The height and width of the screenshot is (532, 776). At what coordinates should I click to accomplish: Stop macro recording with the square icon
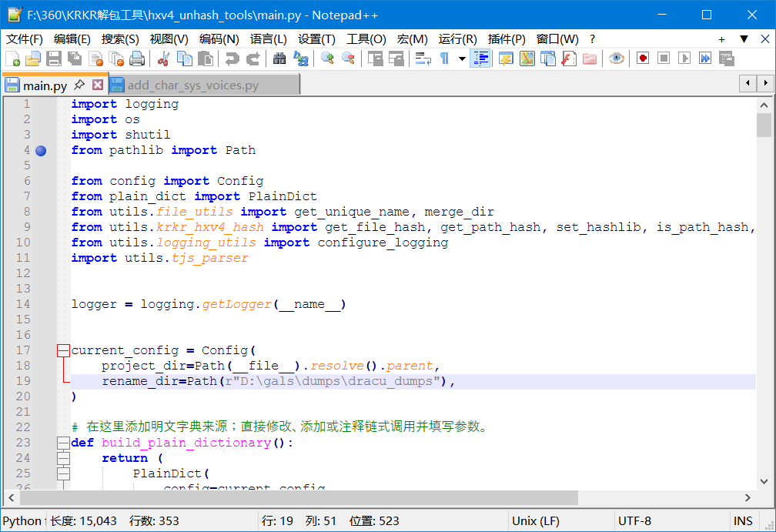[x=664, y=59]
